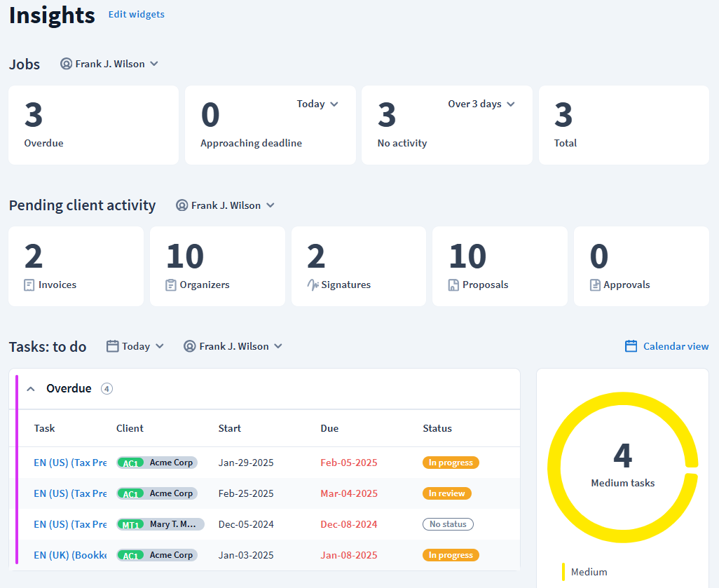Click the Due column header
The width and height of the screenshot is (719, 588).
point(329,428)
